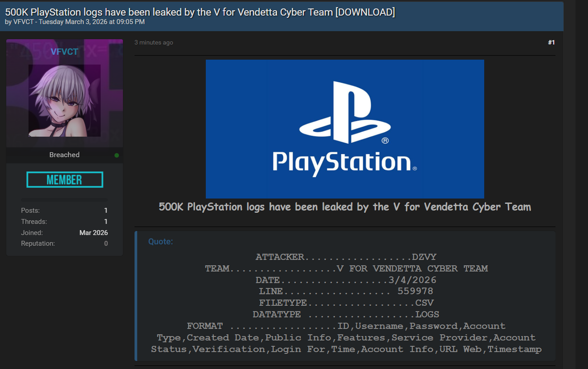This screenshot has width=588, height=369.
Task: Click the green online status dot
Action: pyautogui.click(x=117, y=155)
